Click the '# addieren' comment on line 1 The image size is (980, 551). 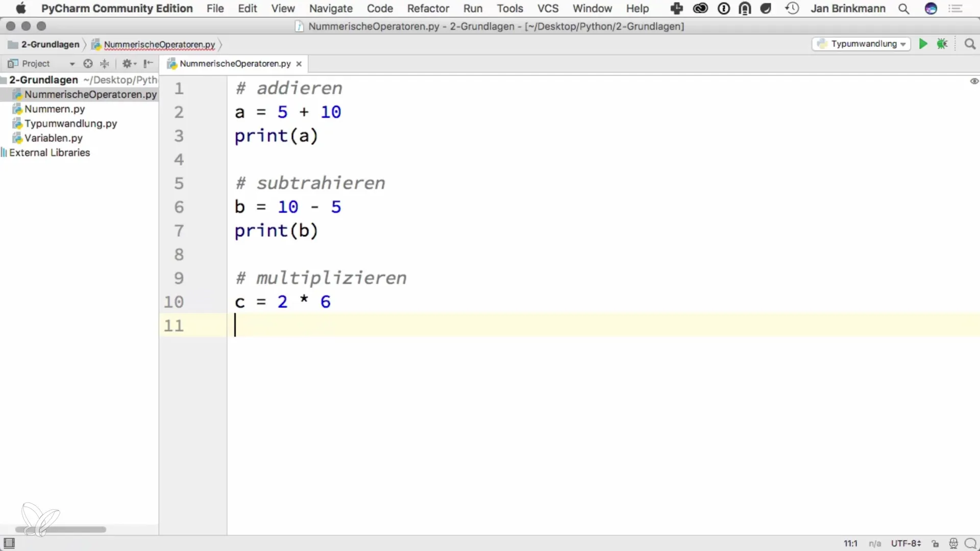[289, 88]
